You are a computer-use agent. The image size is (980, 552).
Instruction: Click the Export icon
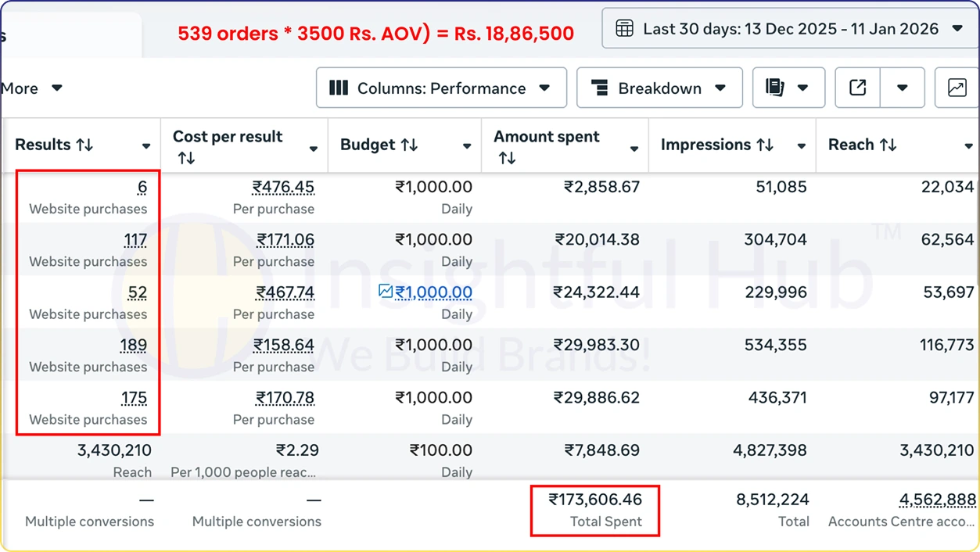click(x=856, y=88)
